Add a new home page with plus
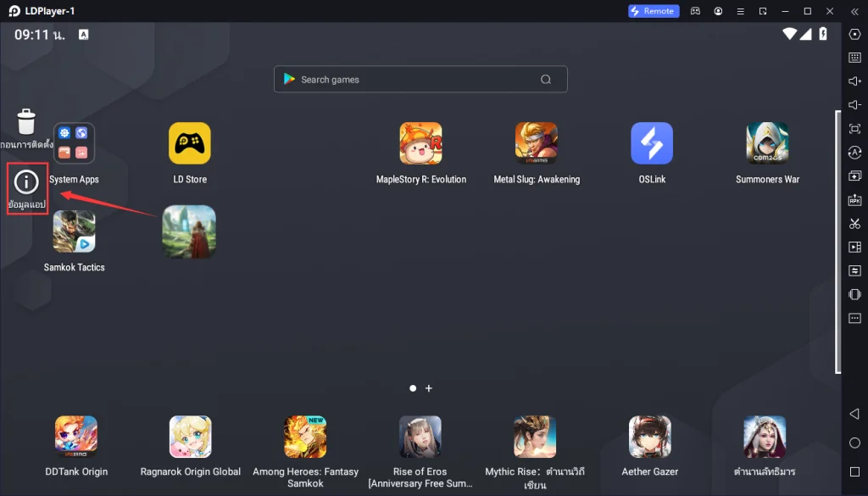 coord(428,388)
